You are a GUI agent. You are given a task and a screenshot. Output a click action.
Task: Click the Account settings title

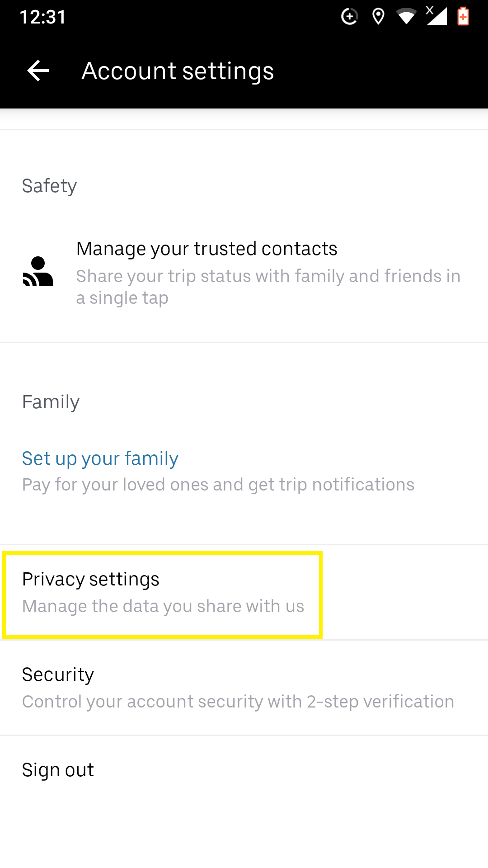pyautogui.click(x=178, y=71)
